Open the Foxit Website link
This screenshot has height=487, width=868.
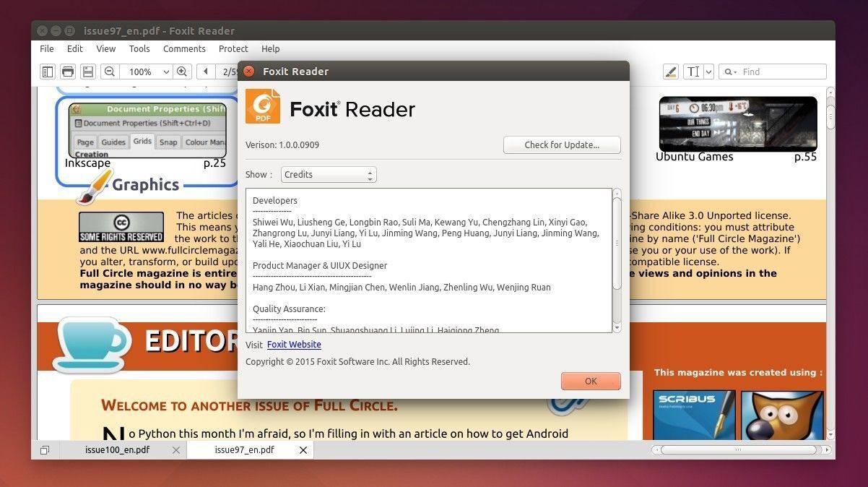(294, 345)
